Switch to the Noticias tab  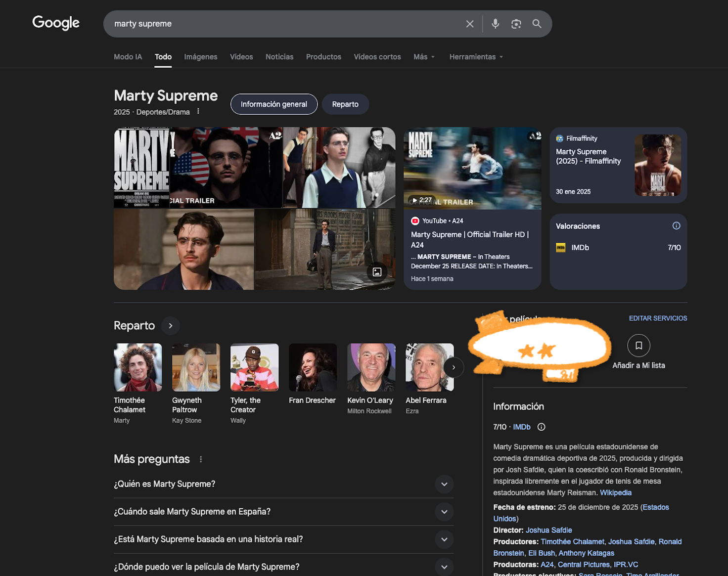279,57
